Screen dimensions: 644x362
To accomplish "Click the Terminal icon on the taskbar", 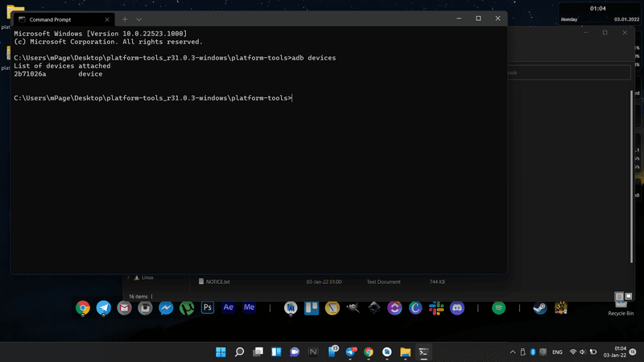I will [x=423, y=352].
